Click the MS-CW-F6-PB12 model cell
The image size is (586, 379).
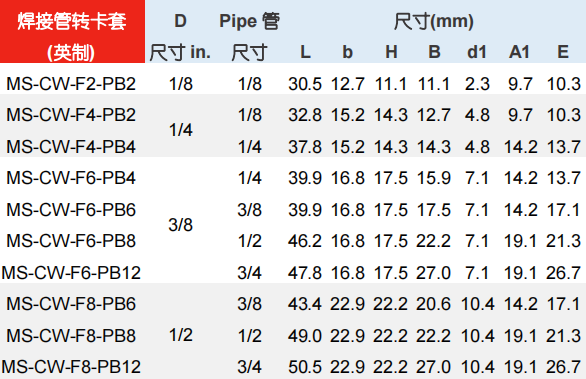pyautogui.click(x=71, y=272)
